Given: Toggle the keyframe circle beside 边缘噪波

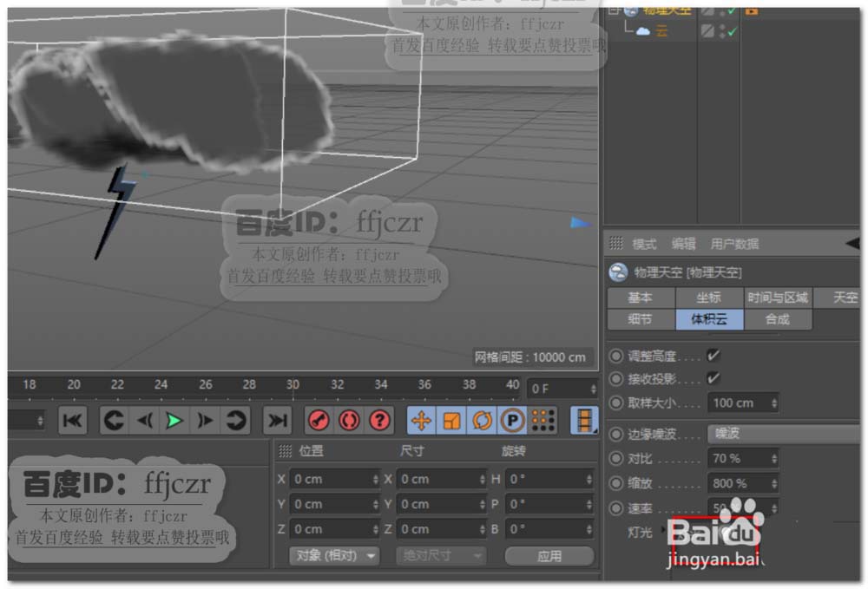Looking at the screenshot, I should [615, 434].
